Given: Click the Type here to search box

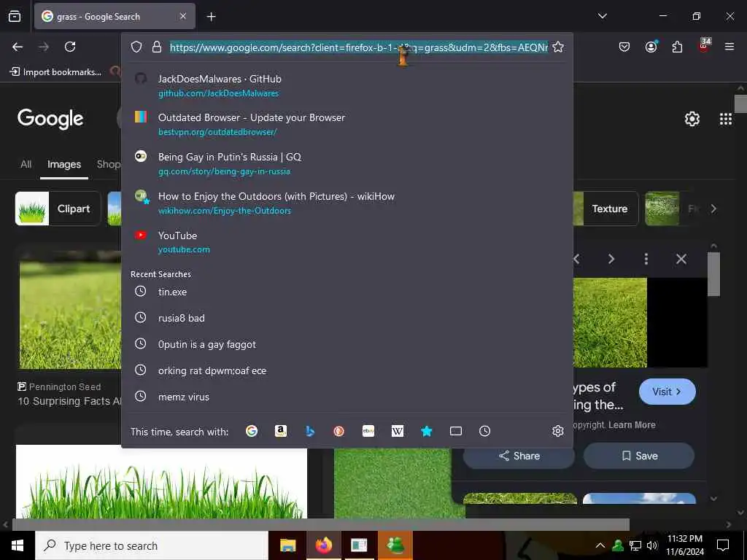Looking at the screenshot, I should click(x=152, y=545).
